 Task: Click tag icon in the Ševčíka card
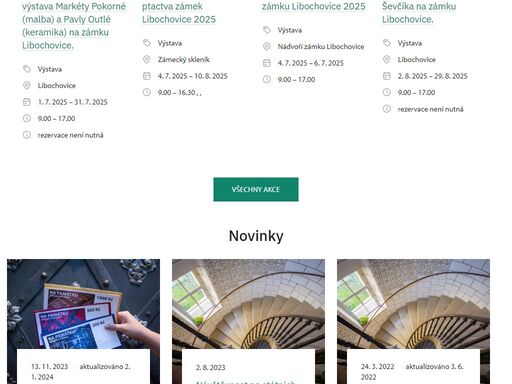(387, 43)
